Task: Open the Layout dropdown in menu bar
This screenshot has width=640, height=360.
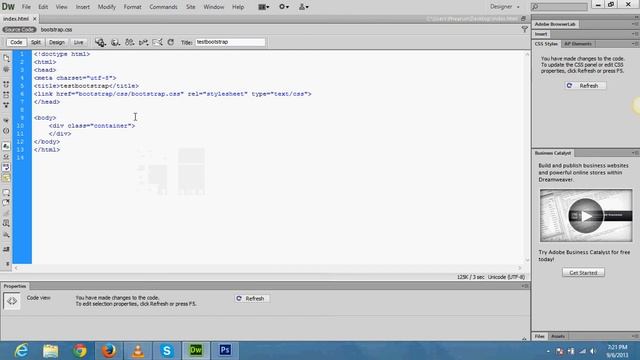Action: coord(264,7)
